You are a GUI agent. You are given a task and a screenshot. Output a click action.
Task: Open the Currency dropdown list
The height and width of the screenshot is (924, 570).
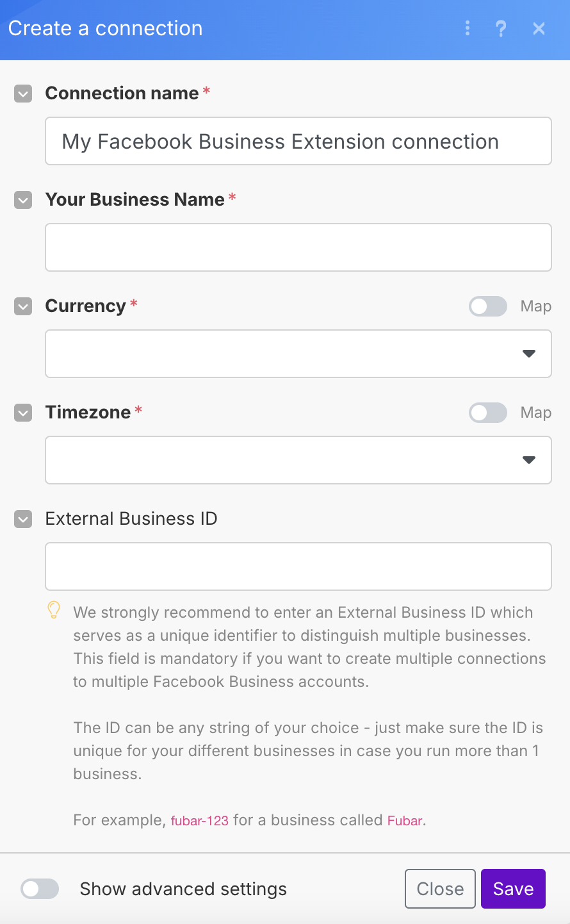coord(298,354)
